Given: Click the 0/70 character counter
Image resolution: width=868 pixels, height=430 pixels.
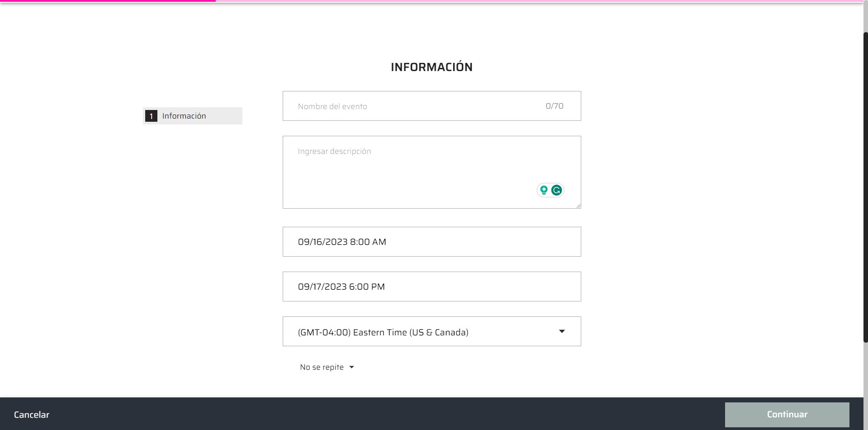Looking at the screenshot, I should 555,106.
